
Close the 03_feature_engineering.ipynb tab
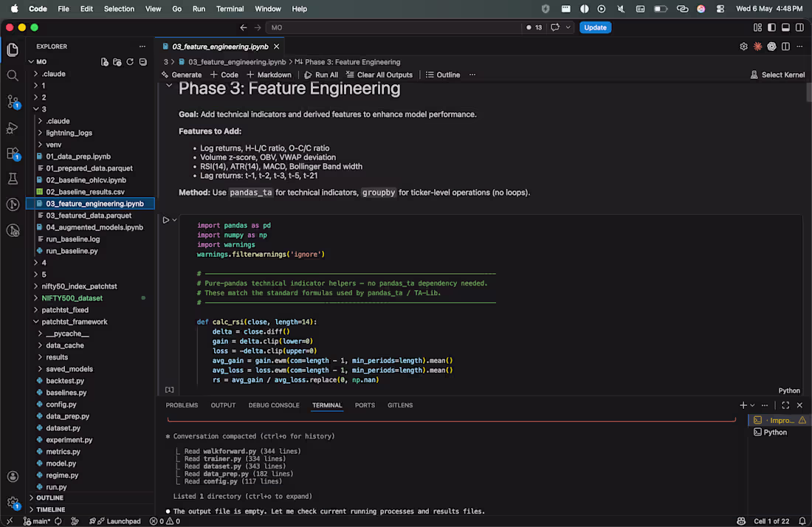277,46
